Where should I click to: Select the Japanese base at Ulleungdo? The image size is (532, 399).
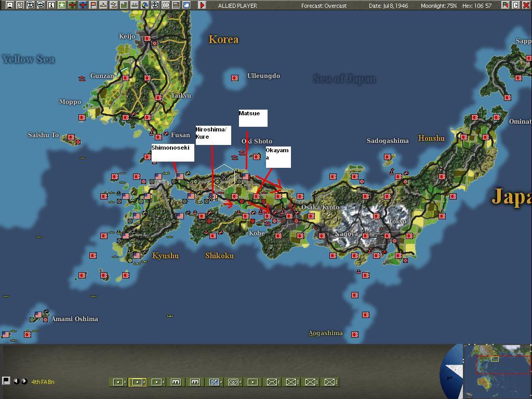coord(235,78)
